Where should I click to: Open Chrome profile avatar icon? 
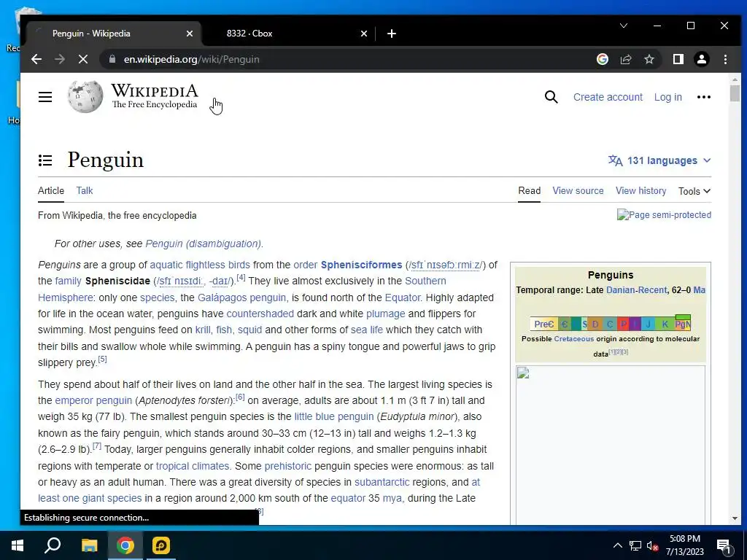[701, 59]
